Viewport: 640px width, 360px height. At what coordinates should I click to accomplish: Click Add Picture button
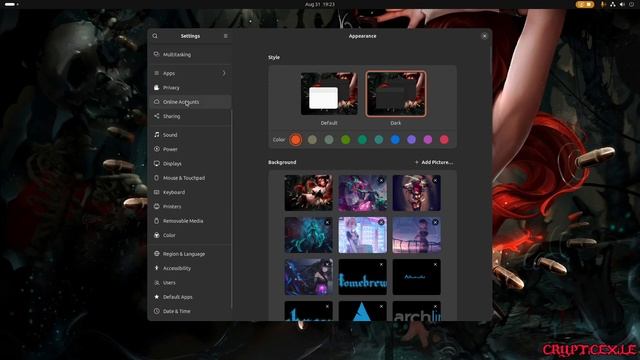click(434, 162)
